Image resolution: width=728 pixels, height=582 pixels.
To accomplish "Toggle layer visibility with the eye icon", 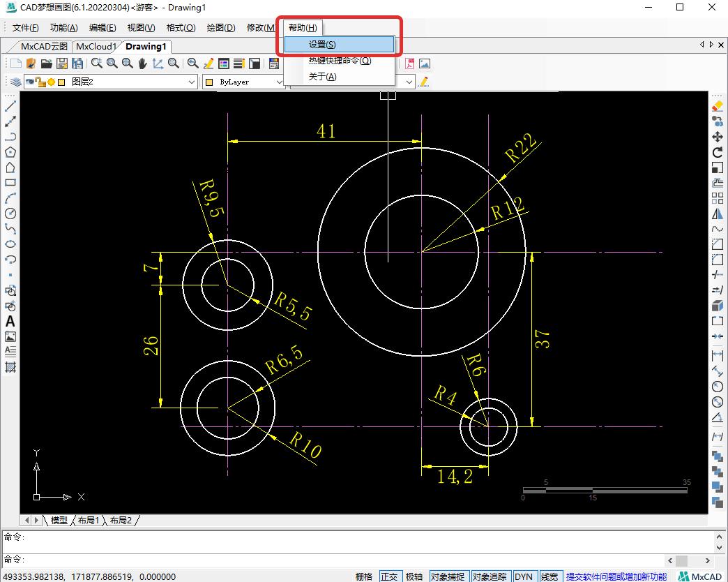I will coord(31,81).
